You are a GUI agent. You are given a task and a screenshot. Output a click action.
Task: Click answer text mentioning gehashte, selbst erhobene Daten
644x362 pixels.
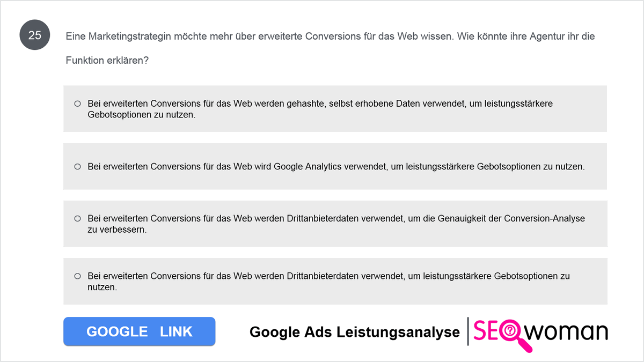(320, 109)
